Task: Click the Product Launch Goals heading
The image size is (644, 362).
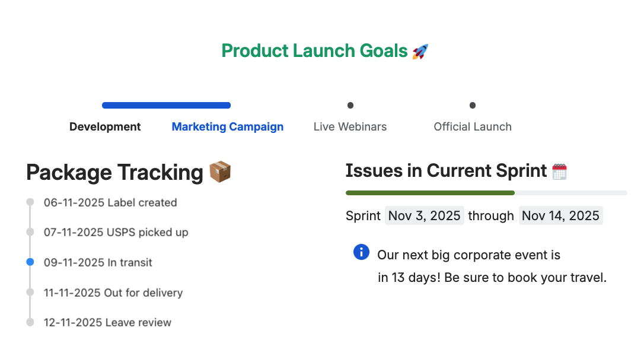Action: click(x=314, y=51)
